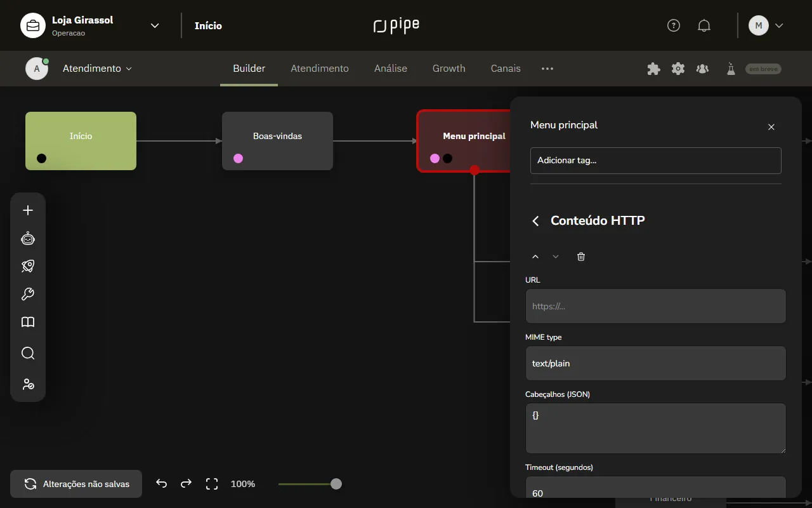The height and width of the screenshot is (508, 812).
Task: Click the fit-to-screen icon
Action: click(212, 484)
